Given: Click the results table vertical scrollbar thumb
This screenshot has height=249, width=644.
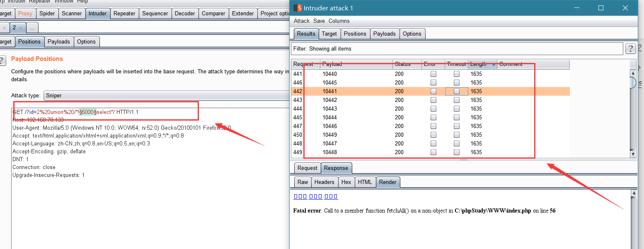Looking at the screenshot, I should click(633, 83).
